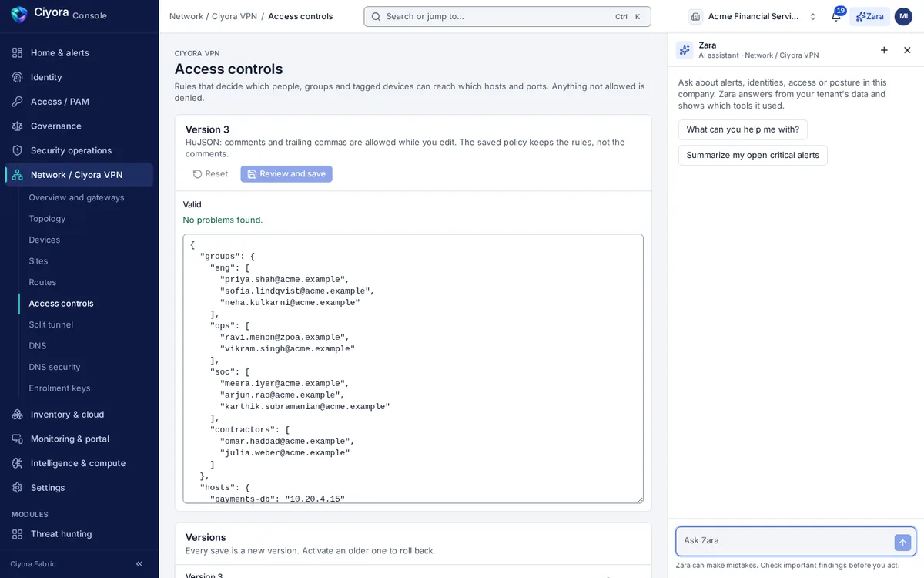Click the tenant building icon
Viewport: 924px width, 578px height.
695,16
